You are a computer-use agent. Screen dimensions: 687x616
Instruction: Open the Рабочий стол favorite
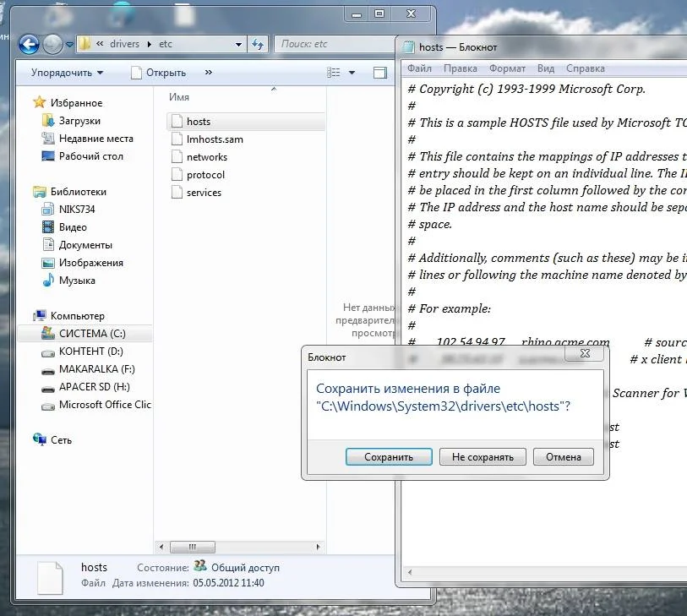pyautogui.click(x=90, y=156)
